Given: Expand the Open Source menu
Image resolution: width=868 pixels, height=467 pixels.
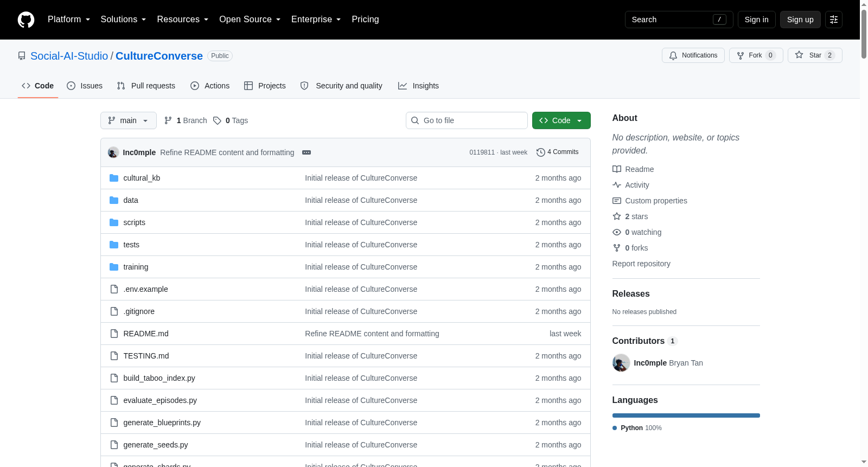Looking at the screenshot, I should (x=250, y=20).
